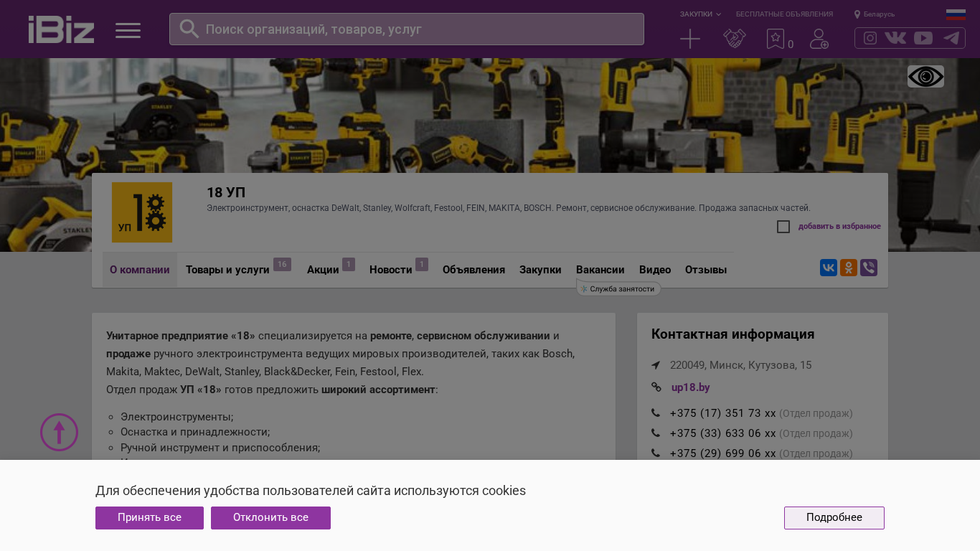This screenshot has height=551, width=980.
Task: Open the 'Видео' tab
Action: pyautogui.click(x=655, y=270)
